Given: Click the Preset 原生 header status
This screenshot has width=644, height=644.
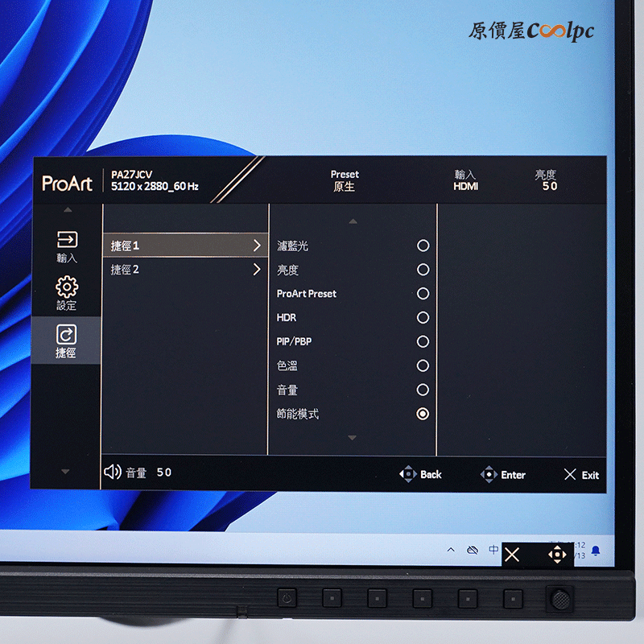Looking at the screenshot, I should pyautogui.click(x=345, y=180).
